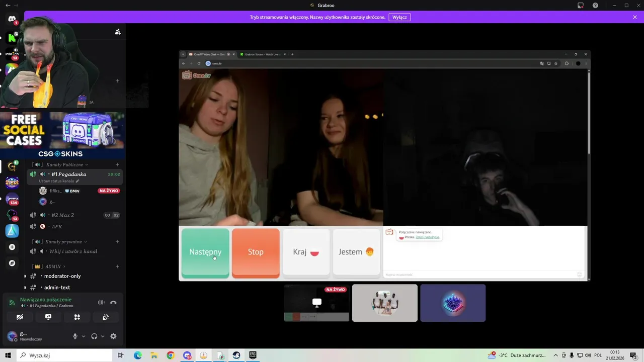The height and width of the screenshot is (362, 644).
Task: Turn off streamer mode with Wyłącz
Action: (x=399, y=17)
